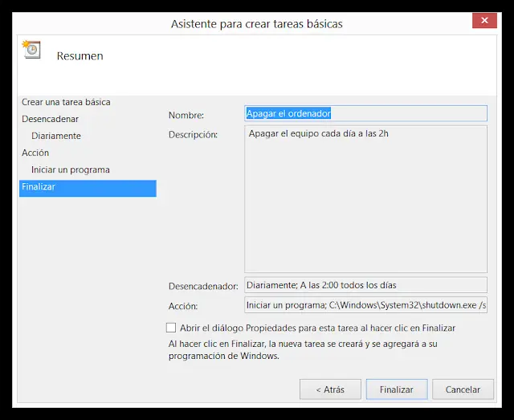Click the task scheduler clock icon
This screenshot has width=514, height=420.
click(31, 50)
